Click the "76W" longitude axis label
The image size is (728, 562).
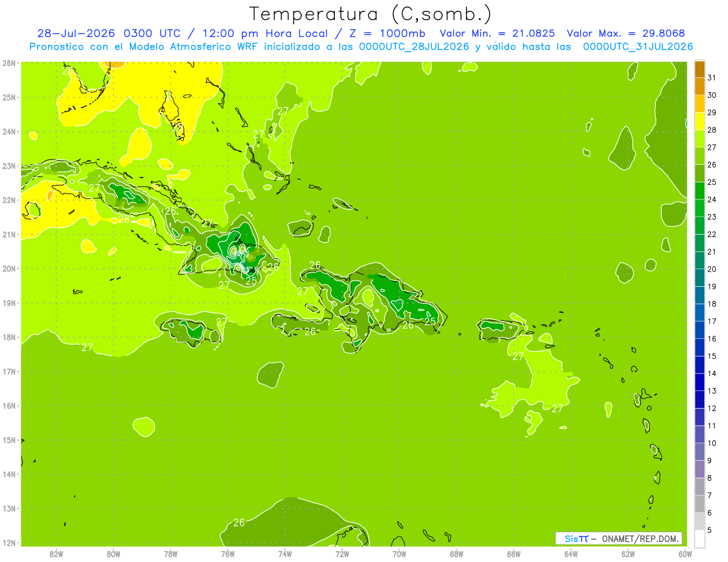[227, 554]
